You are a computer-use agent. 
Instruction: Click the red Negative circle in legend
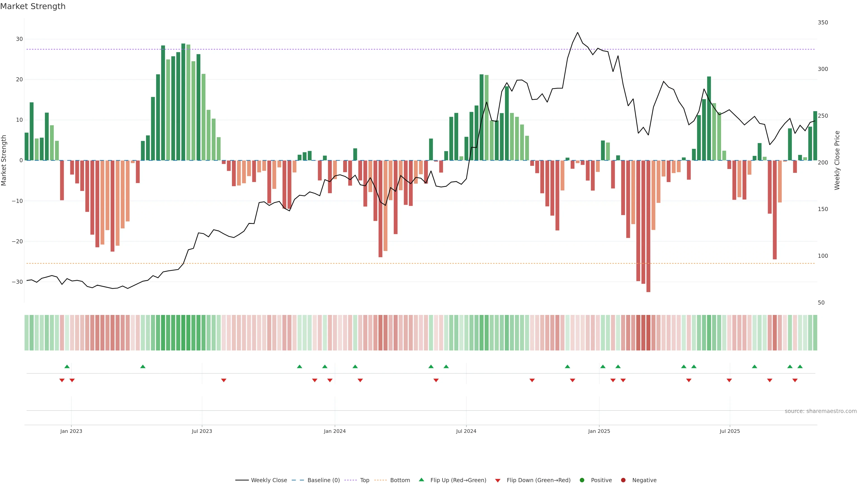point(623,480)
